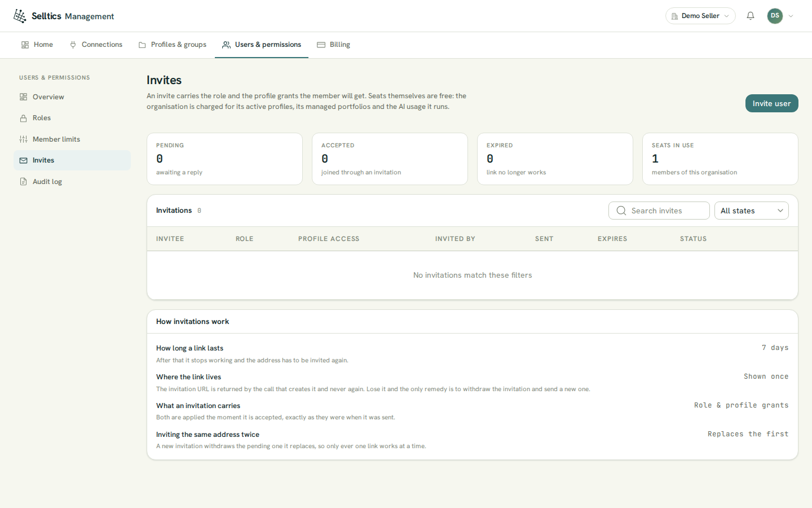
Task: Open the notifications bell
Action: (x=751, y=16)
